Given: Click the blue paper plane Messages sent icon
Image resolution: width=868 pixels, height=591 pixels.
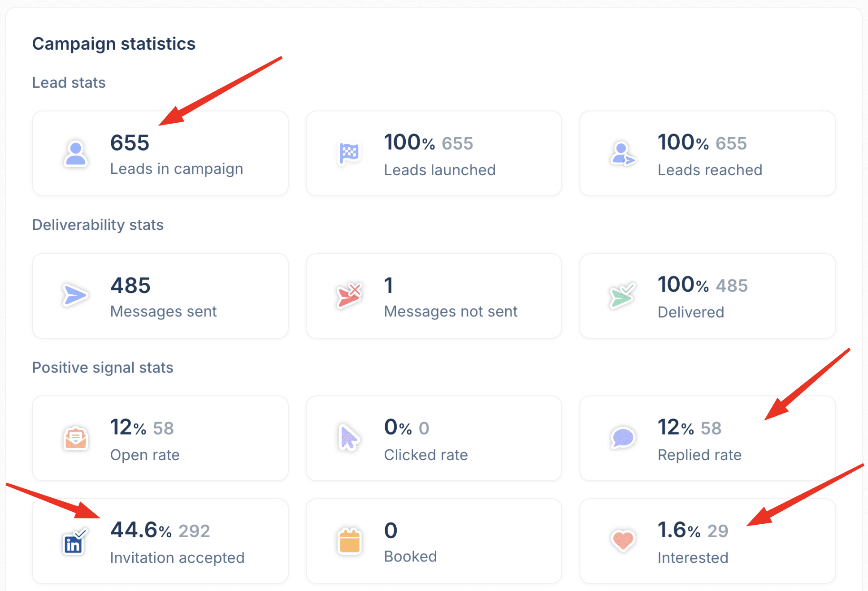Looking at the screenshot, I should pyautogui.click(x=74, y=295).
